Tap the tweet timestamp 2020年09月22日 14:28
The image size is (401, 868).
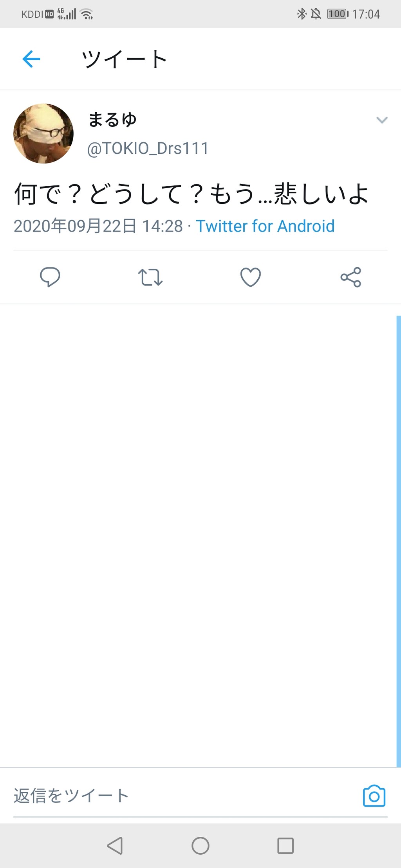coord(98,226)
